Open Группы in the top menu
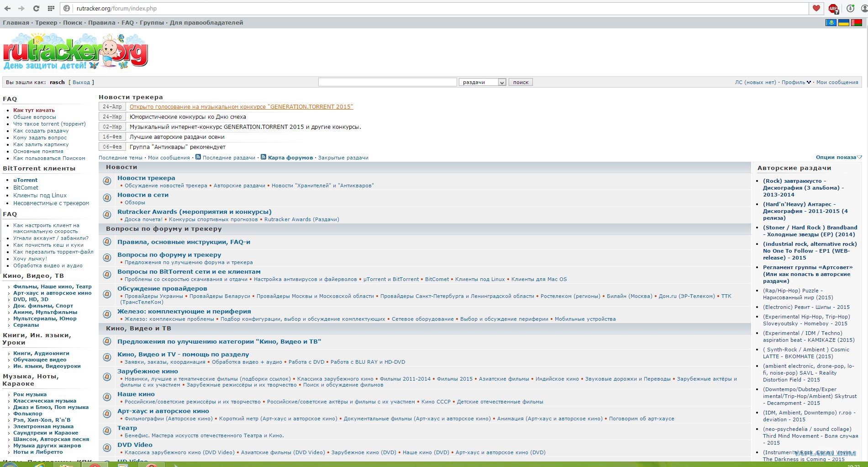The image size is (868, 467). point(152,22)
